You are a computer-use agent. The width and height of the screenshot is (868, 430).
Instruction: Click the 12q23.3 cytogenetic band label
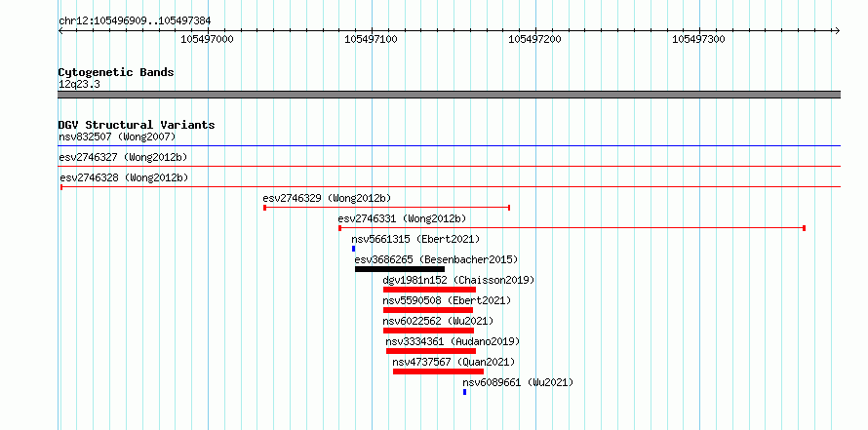pyautogui.click(x=79, y=85)
